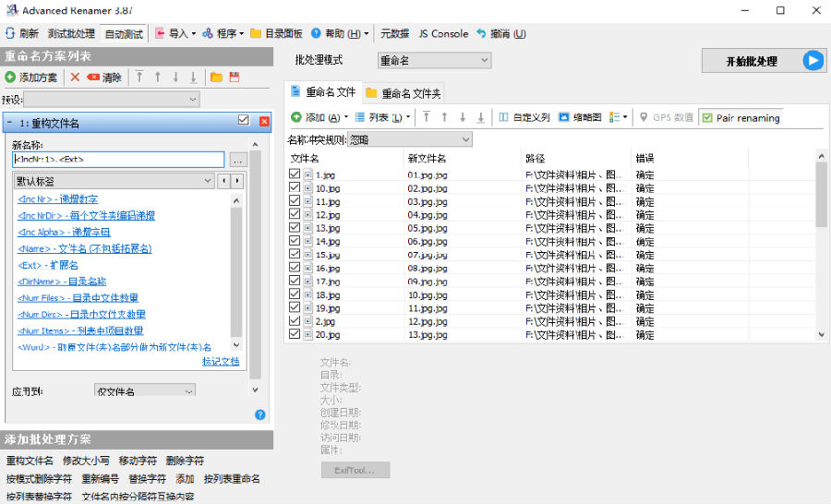Uncheck the checkbox for 1.jpg
This screenshot has height=504, width=831.
(295, 174)
